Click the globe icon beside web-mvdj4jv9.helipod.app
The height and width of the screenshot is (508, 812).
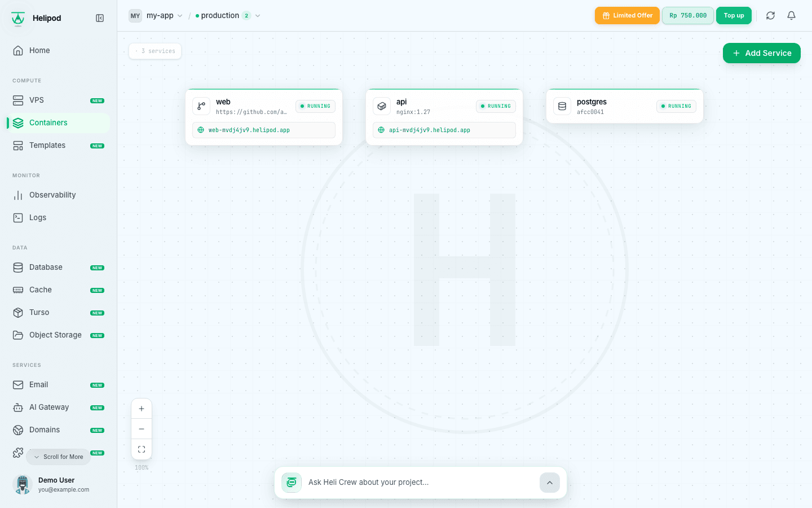pos(201,130)
